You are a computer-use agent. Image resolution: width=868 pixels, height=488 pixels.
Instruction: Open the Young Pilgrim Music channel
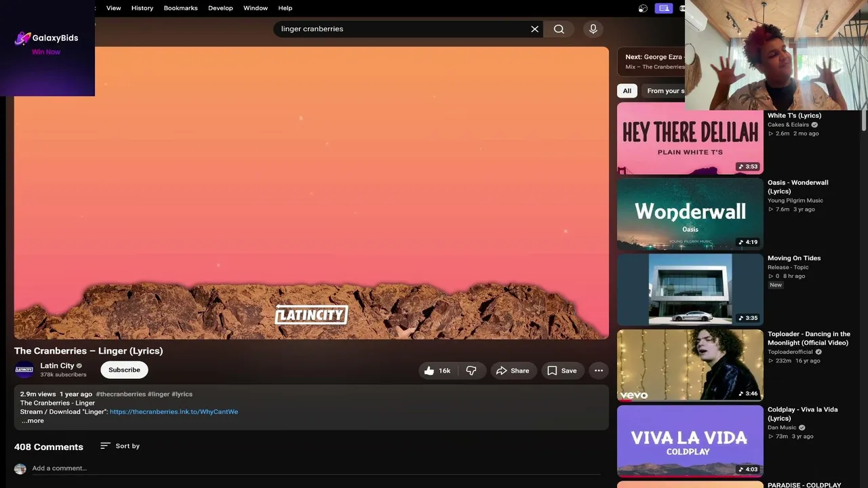[x=795, y=201]
